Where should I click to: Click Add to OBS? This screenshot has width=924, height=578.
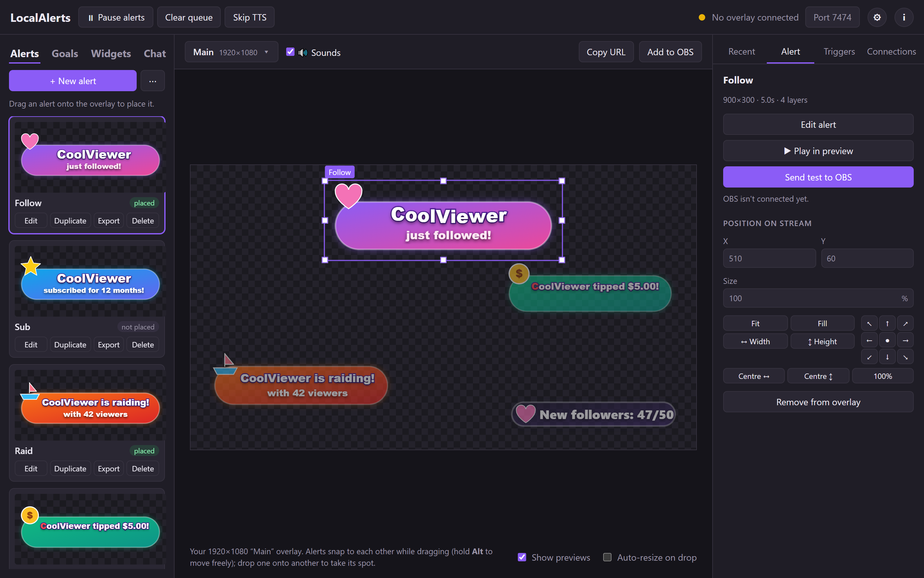670,52
